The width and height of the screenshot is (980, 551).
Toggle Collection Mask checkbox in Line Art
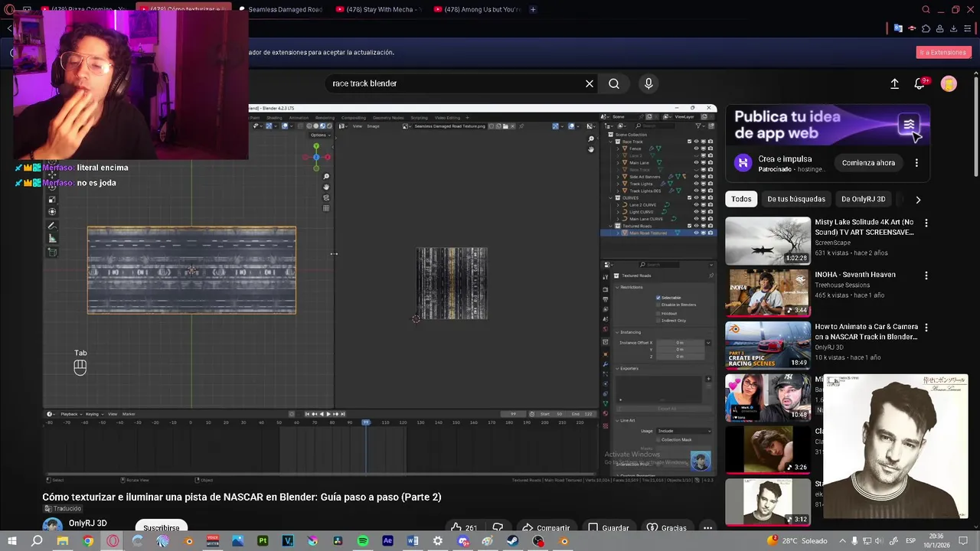click(658, 440)
